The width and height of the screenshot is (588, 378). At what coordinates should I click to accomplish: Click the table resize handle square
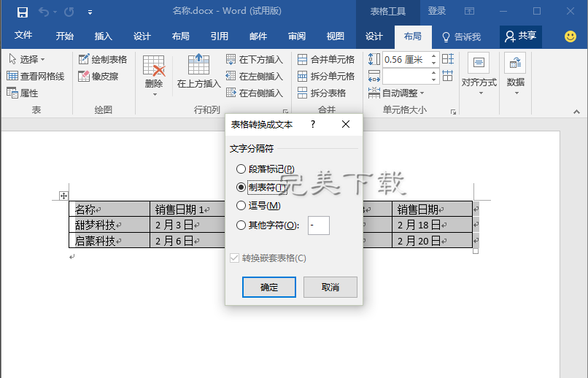tap(476, 251)
